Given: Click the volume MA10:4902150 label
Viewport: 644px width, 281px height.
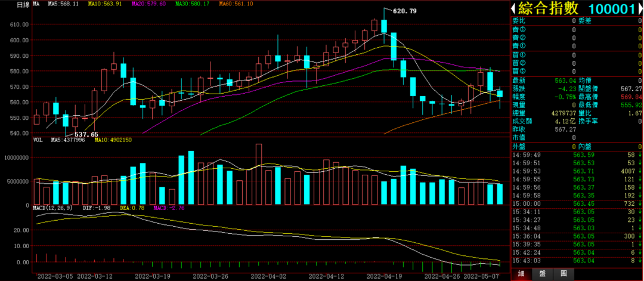Looking at the screenshot, I should pos(113,140).
